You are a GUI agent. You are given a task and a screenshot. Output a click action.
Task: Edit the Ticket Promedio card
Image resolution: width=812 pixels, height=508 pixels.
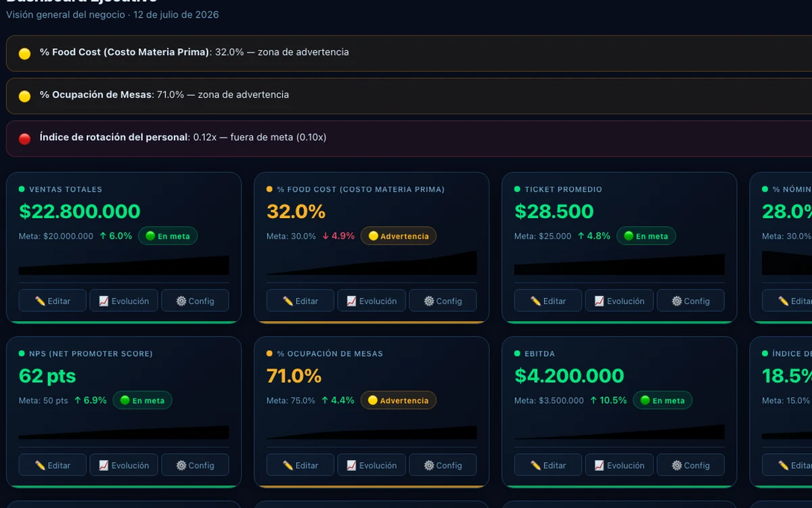[x=548, y=301]
